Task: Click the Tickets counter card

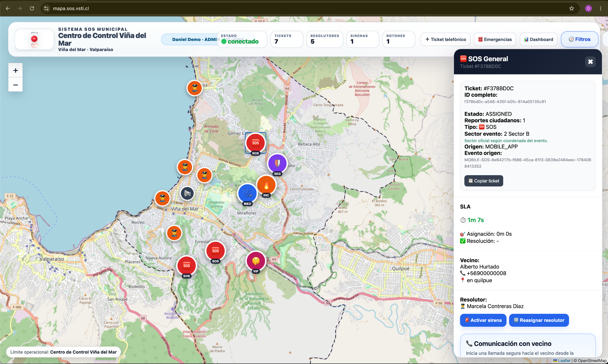Action: 286,39
